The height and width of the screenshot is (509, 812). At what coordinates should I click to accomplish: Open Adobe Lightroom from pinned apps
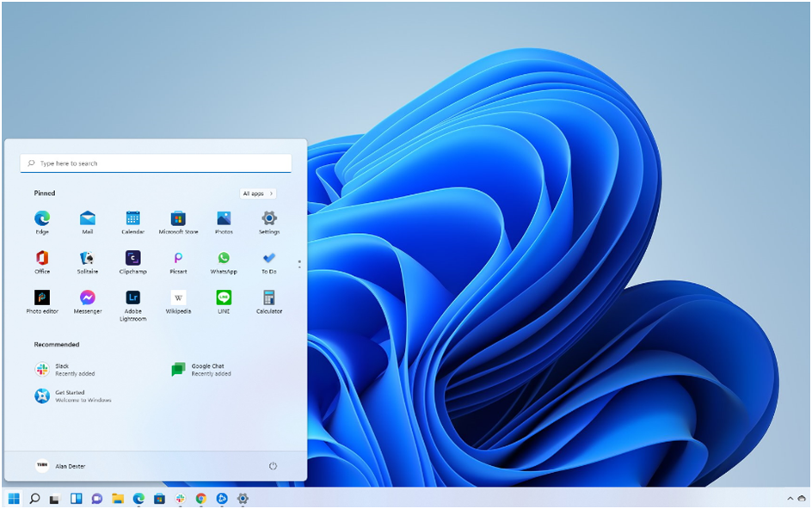(132, 298)
